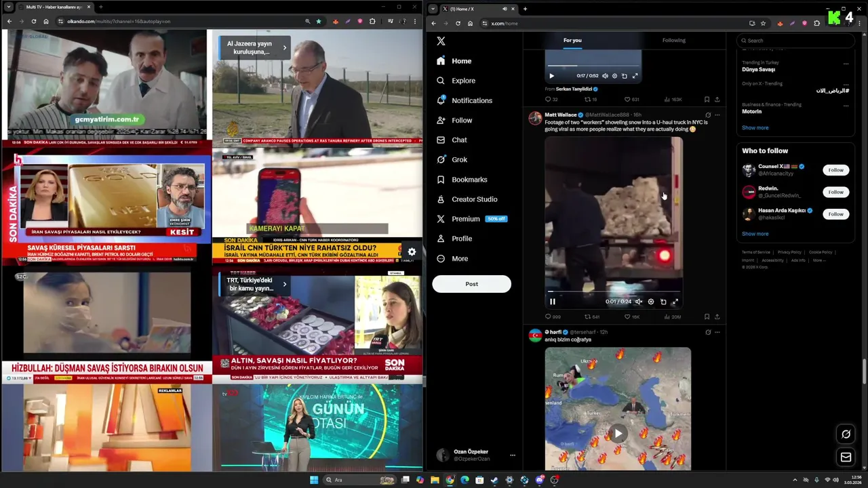868x488 pixels.
Task: Pause the Matt Wallace snow truck video
Action: [x=552, y=302]
